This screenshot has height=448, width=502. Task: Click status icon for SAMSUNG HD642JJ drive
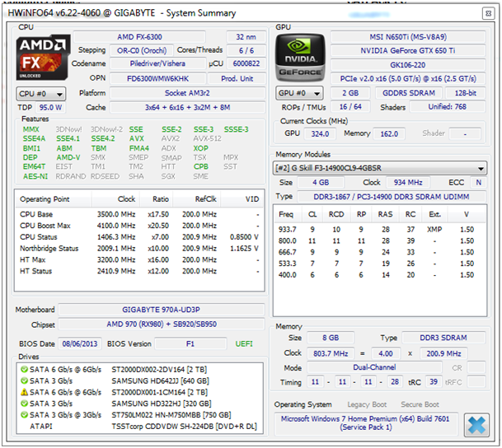(24, 380)
